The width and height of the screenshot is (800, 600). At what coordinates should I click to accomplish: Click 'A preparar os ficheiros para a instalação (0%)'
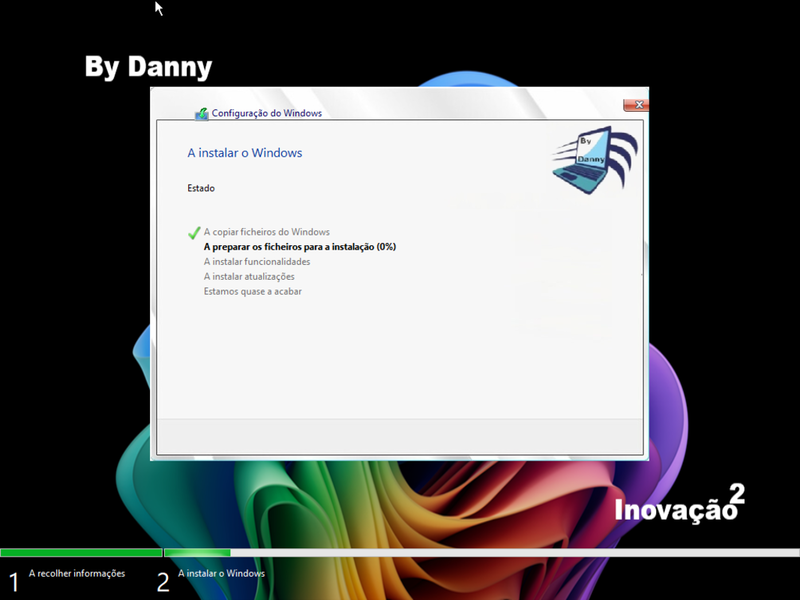click(300, 246)
